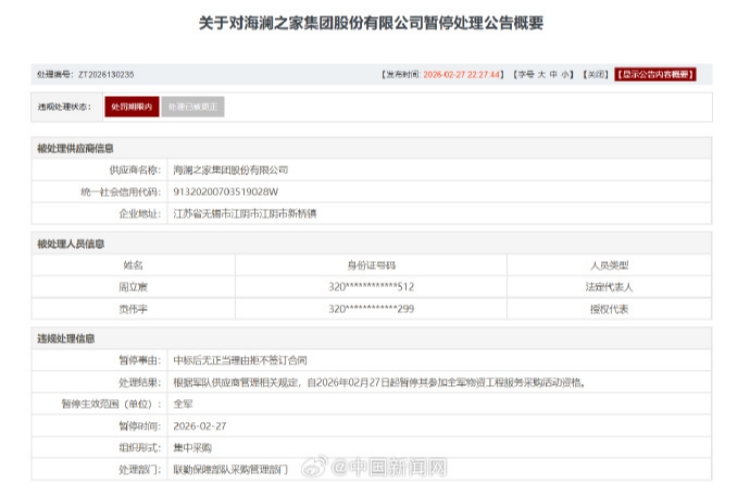The width and height of the screenshot is (750, 484).
Task: Click the name 贾伟宇 in personnel table
Action: tap(134, 308)
